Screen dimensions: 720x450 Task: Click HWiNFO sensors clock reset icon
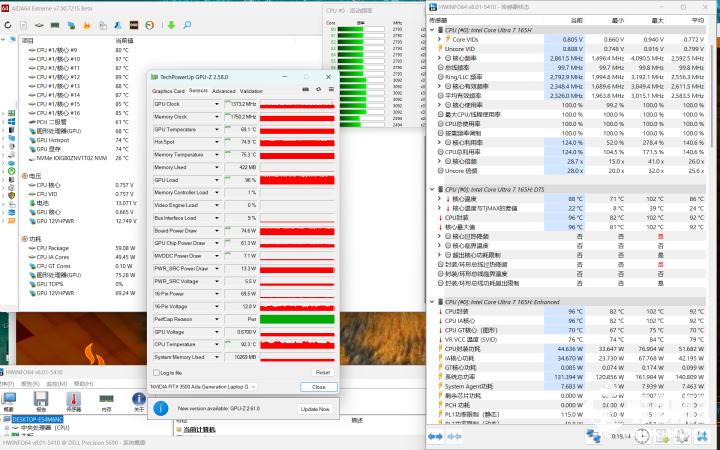[x=642, y=436]
